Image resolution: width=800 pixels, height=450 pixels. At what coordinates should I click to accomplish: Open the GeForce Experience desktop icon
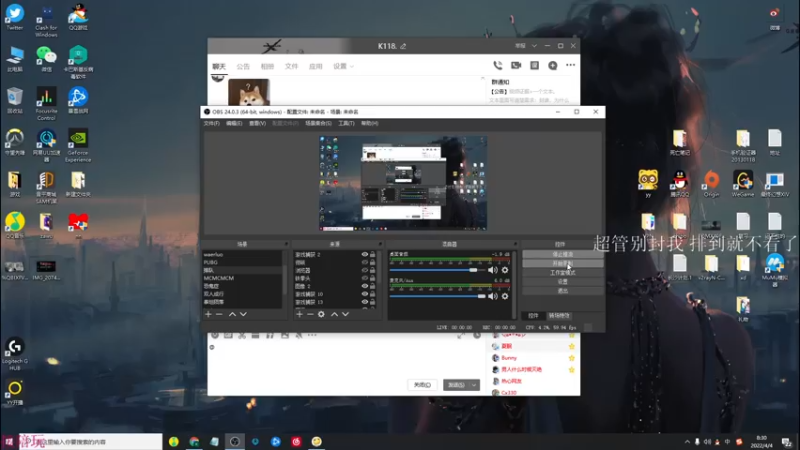pyautogui.click(x=78, y=145)
